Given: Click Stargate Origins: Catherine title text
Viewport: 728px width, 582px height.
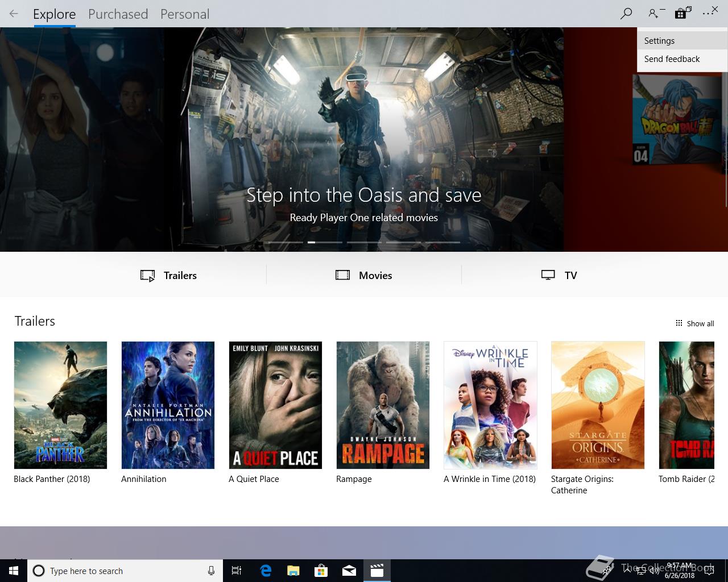Looking at the screenshot, I should pyautogui.click(x=582, y=485).
